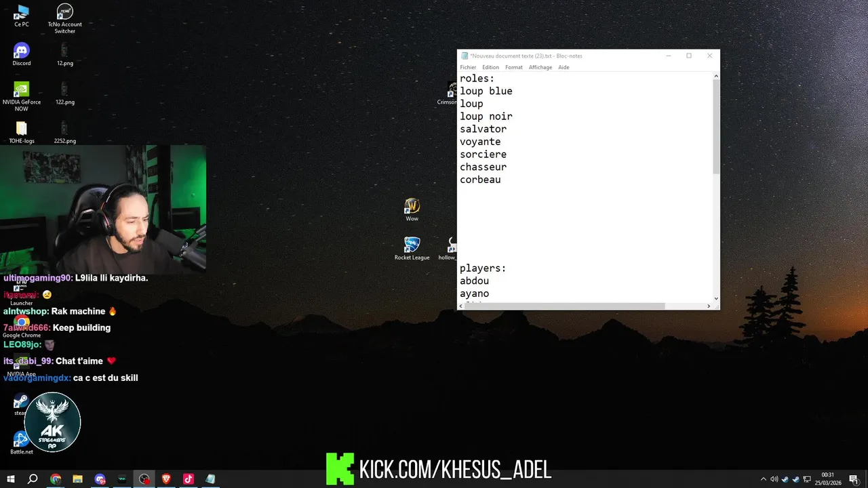Click the Notepad vertical scrollbar thumb

tap(716, 127)
